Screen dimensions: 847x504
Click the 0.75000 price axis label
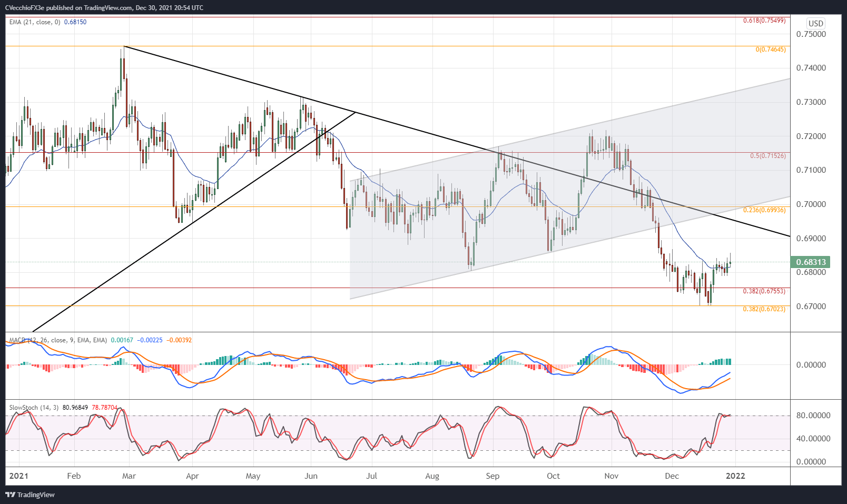[811, 34]
